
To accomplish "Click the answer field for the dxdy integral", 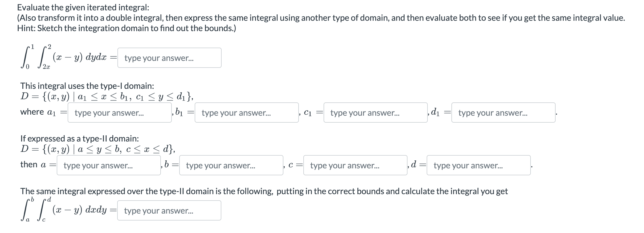I will (x=169, y=210).
